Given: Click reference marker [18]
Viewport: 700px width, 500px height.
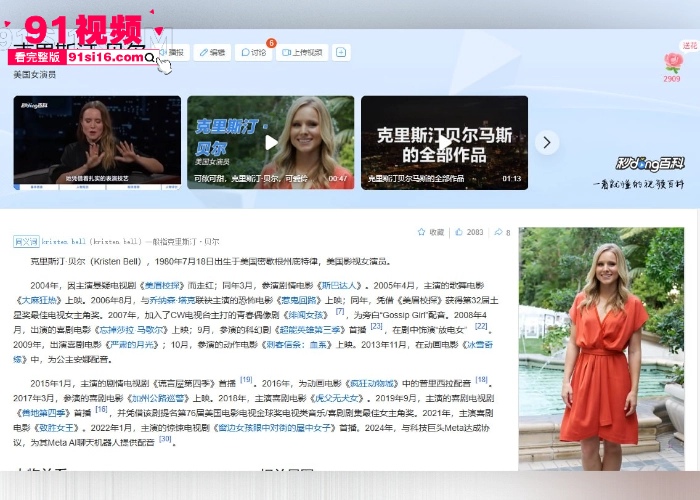Looking at the screenshot, I should (481, 380).
